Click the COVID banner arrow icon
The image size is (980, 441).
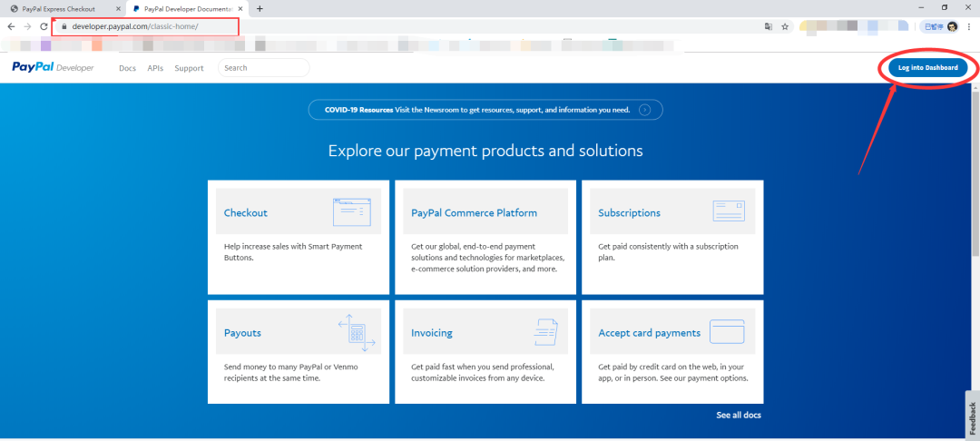coord(645,110)
